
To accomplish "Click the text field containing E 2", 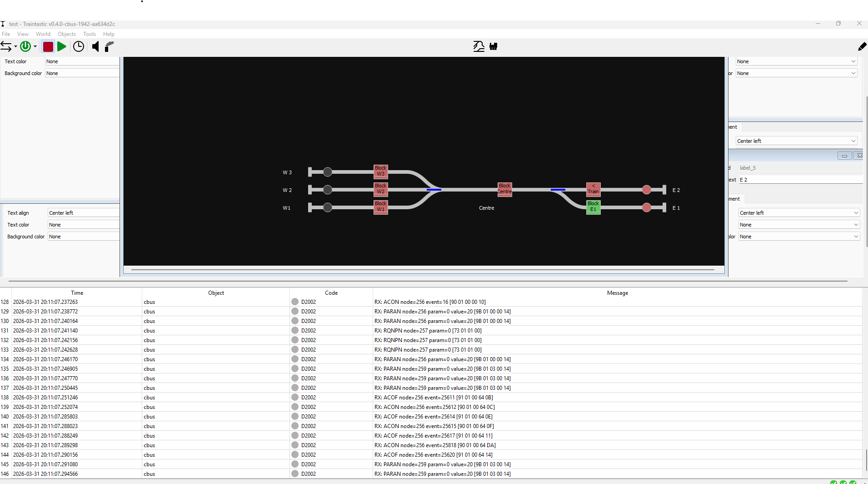I will (x=800, y=180).
